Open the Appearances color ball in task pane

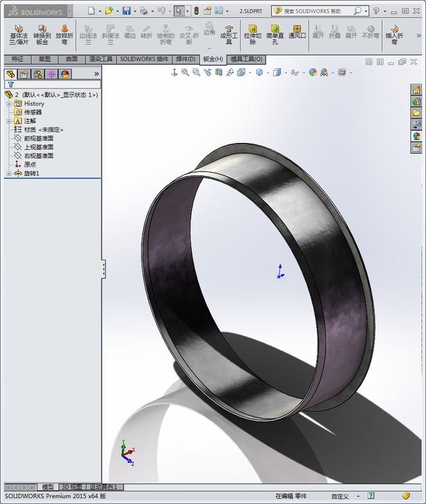tap(416, 136)
